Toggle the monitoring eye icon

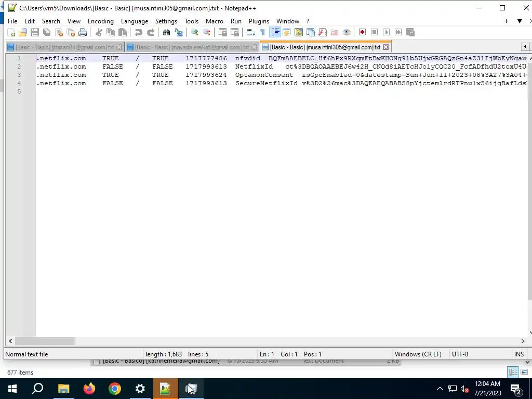tap(347, 32)
